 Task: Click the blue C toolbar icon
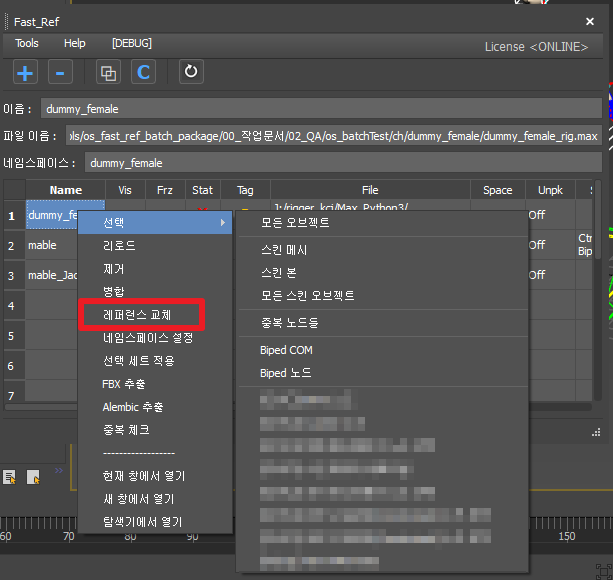pos(143,72)
